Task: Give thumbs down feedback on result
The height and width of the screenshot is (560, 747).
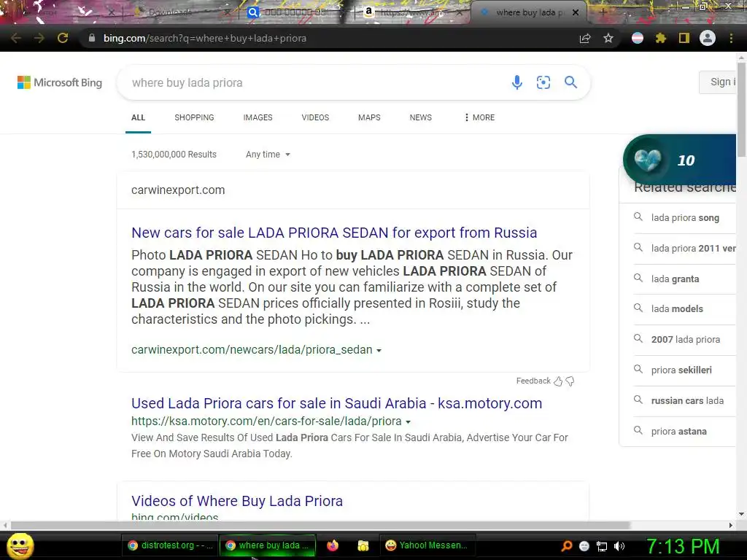Action: pos(570,381)
